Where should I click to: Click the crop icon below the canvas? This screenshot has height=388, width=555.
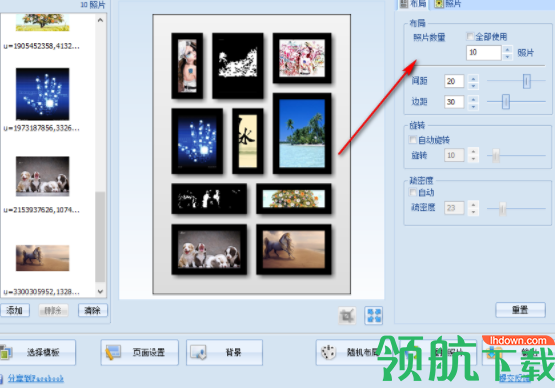tap(347, 315)
